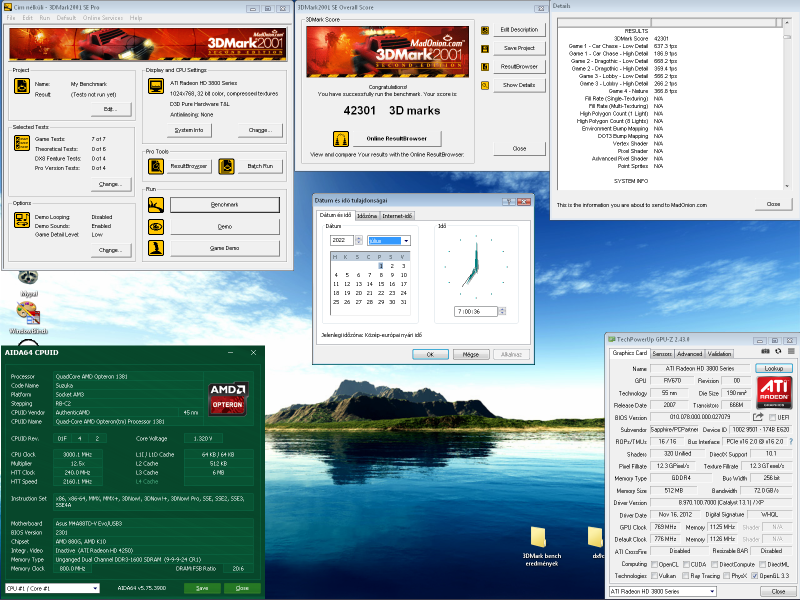Viewport: 800px width, 600px height.
Task: Open the Online Services menu
Action: (x=103, y=18)
